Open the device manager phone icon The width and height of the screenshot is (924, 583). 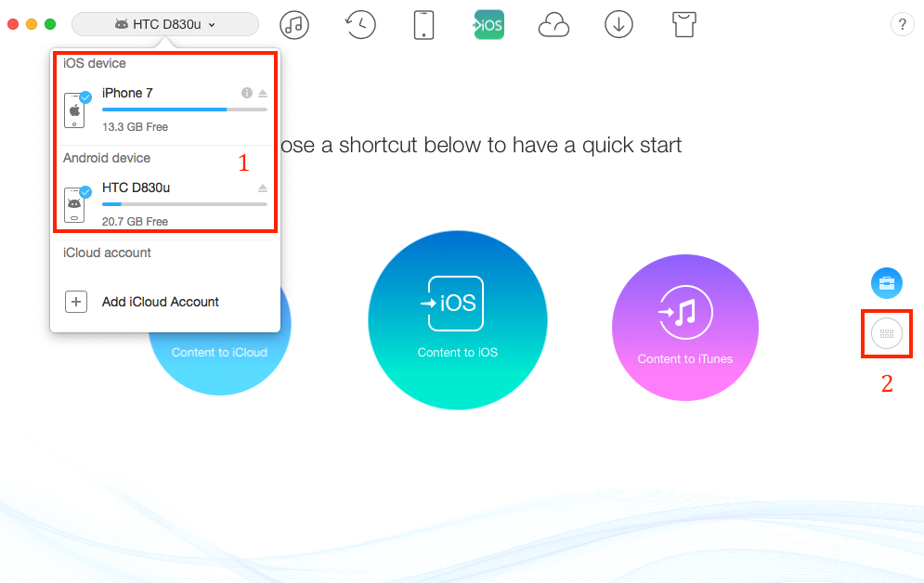point(423,25)
